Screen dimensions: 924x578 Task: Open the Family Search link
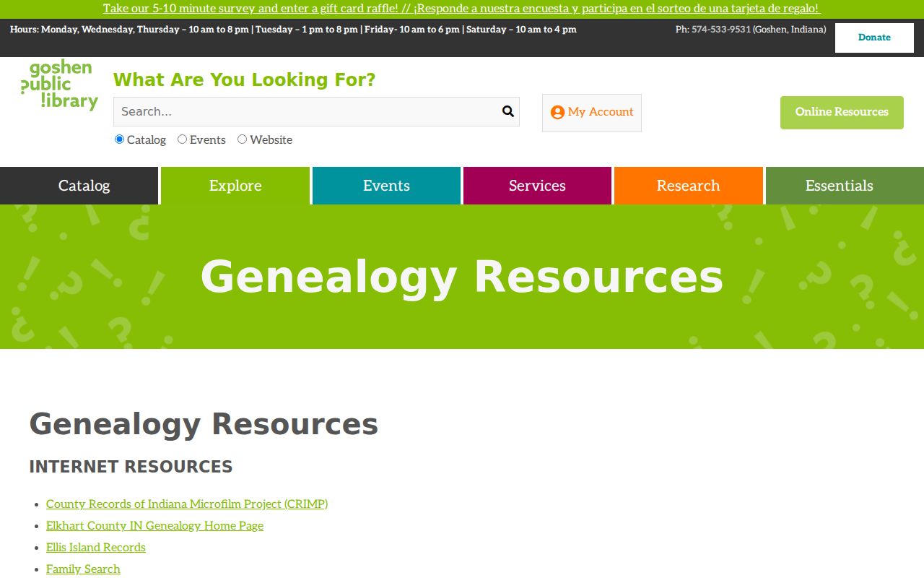(x=83, y=569)
